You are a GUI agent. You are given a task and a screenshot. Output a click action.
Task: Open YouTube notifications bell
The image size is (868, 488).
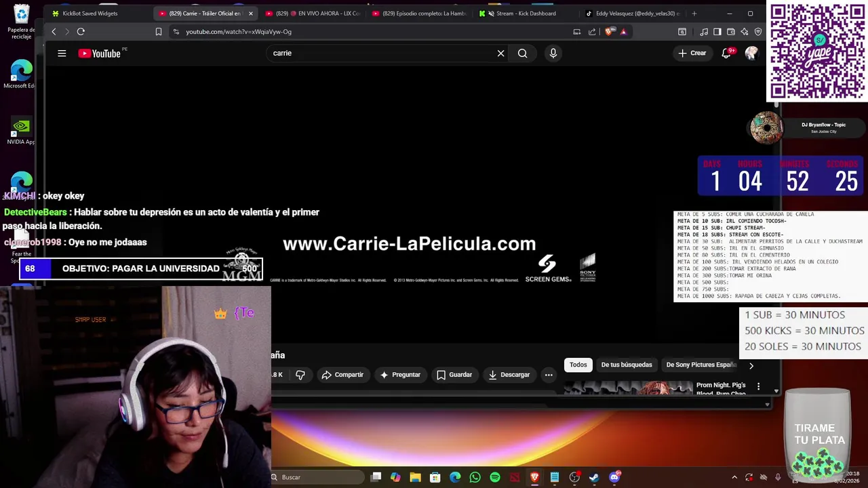coord(727,54)
